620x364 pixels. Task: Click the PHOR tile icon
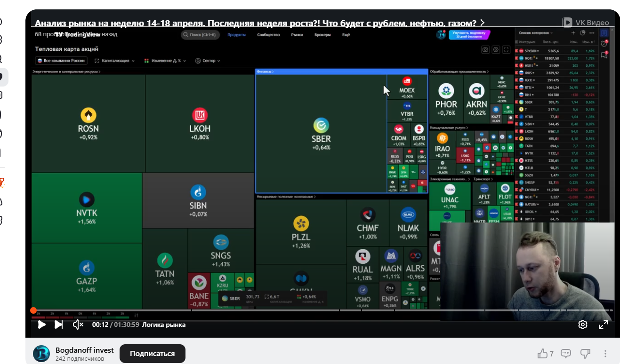click(x=446, y=91)
